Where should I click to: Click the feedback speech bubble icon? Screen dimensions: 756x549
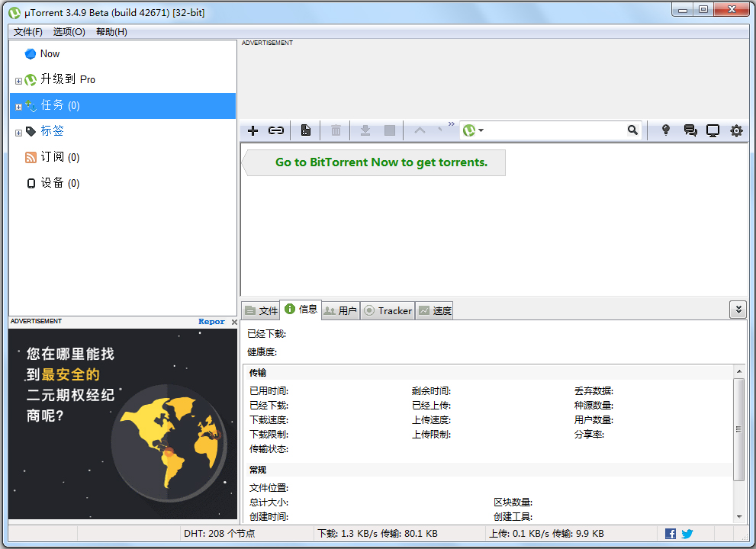pos(690,130)
